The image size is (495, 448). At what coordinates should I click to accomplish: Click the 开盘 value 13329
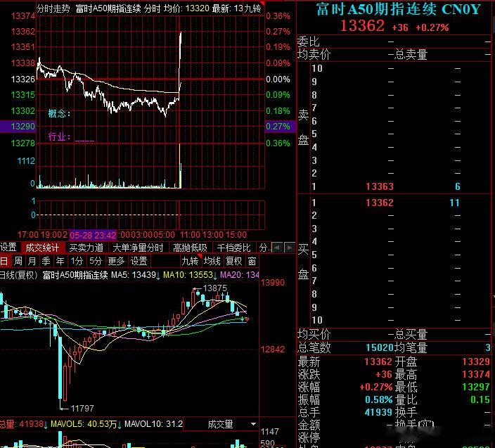coord(476,361)
